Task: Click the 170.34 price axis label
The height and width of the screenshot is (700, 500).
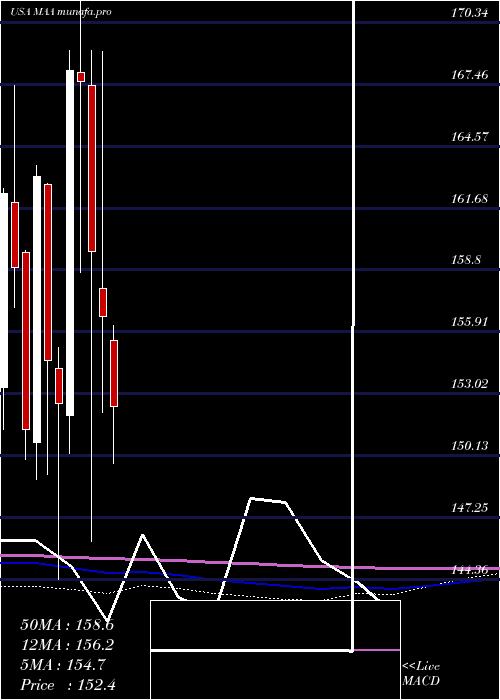Action: [x=469, y=13]
